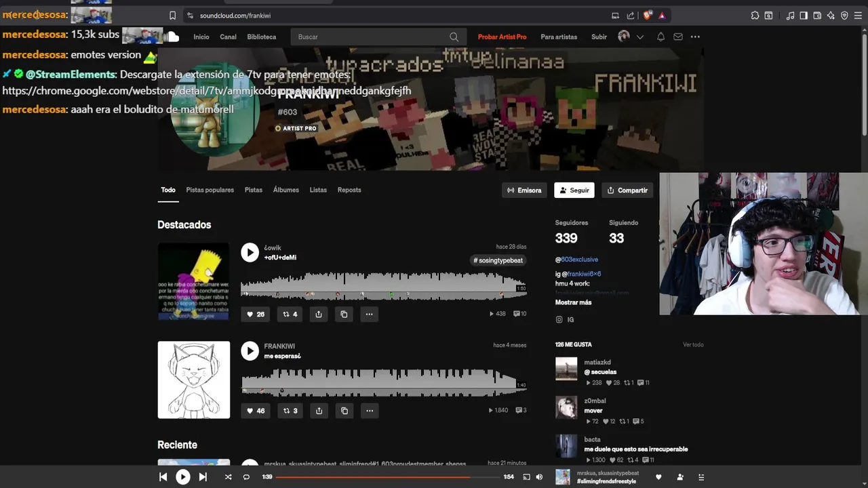Screen dimensions: 868x488
Task: Play the me esperas¿ track
Action: (250, 351)
